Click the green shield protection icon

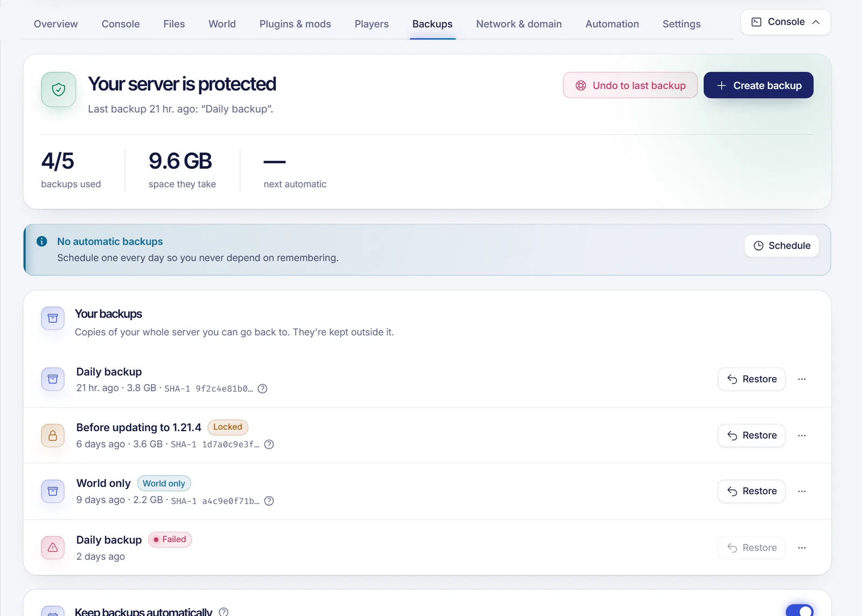59,89
